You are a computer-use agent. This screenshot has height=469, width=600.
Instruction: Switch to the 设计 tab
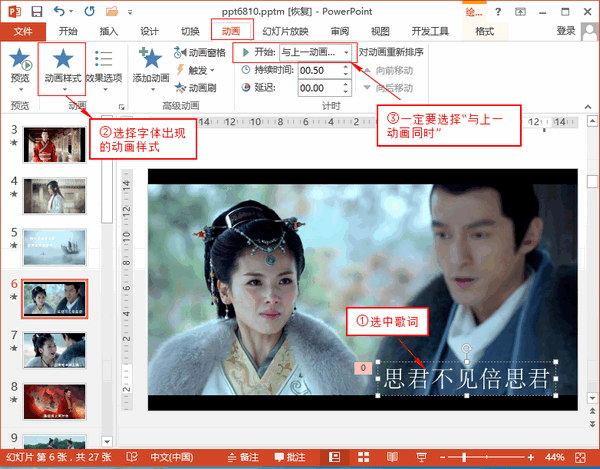click(149, 31)
